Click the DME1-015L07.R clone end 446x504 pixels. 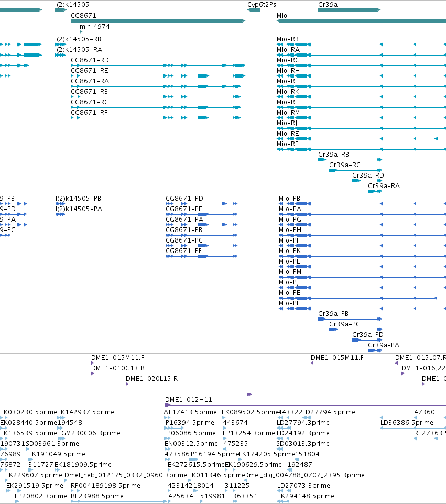tap(397, 363)
